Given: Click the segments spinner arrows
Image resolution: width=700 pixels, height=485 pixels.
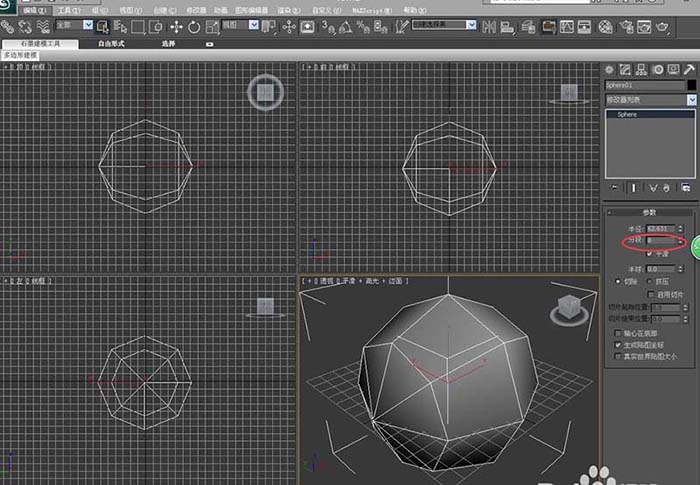Looking at the screenshot, I should (680, 241).
